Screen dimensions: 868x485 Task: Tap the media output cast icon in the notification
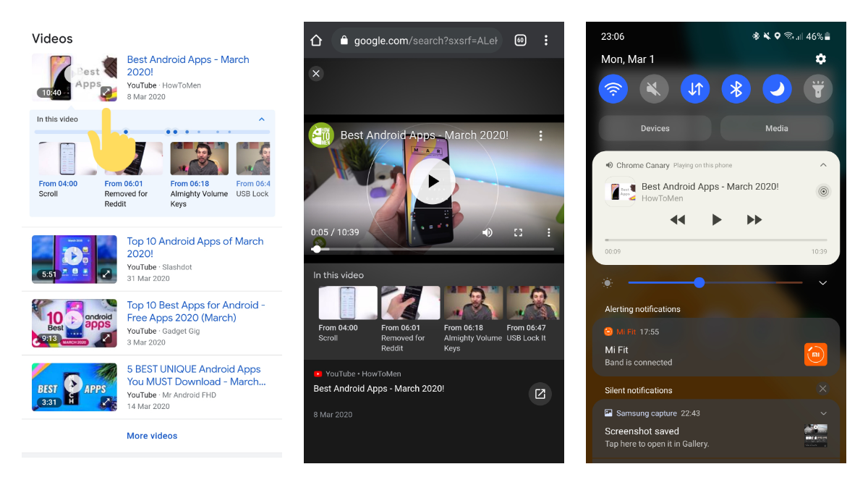click(x=823, y=192)
